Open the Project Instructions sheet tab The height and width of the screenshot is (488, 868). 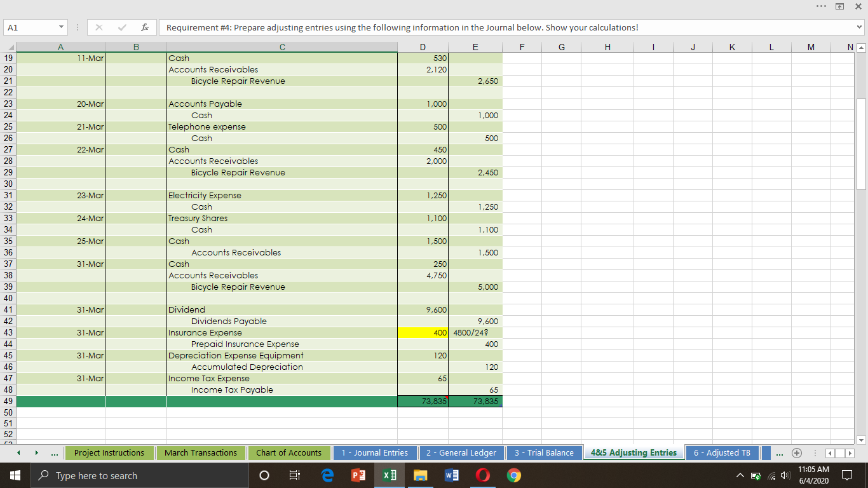point(109,452)
